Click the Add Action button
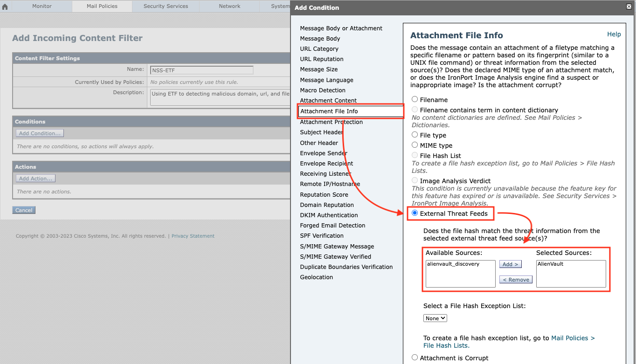 click(35, 178)
